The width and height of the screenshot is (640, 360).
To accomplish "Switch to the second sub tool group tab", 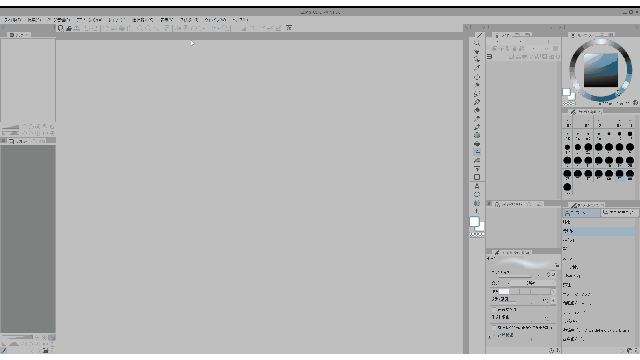I will [x=619, y=213].
